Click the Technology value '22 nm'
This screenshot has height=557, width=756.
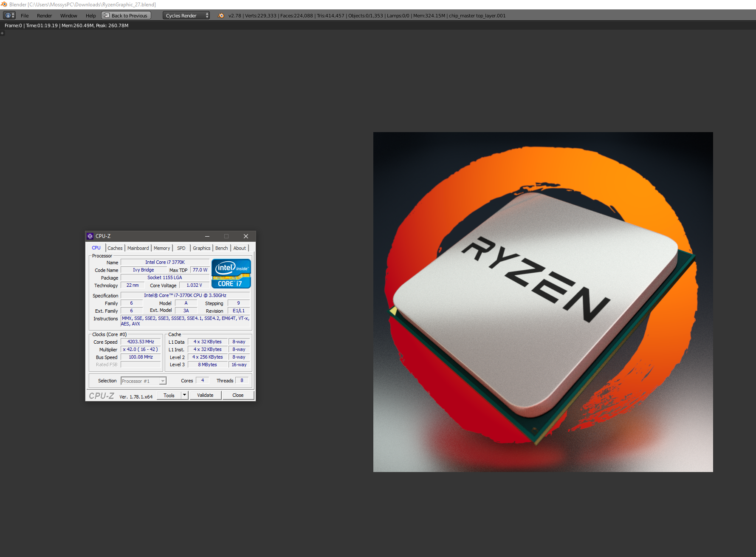click(x=133, y=285)
